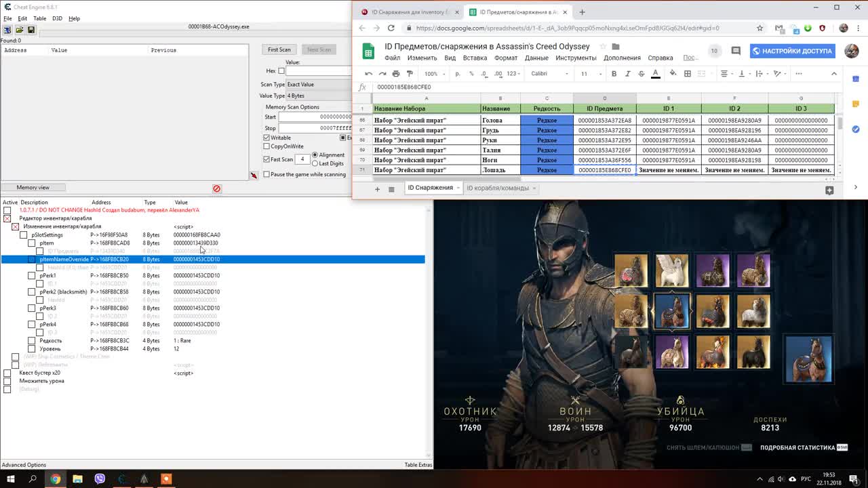Open the comments history icon
This screenshot has height=488, width=868.
(736, 51)
